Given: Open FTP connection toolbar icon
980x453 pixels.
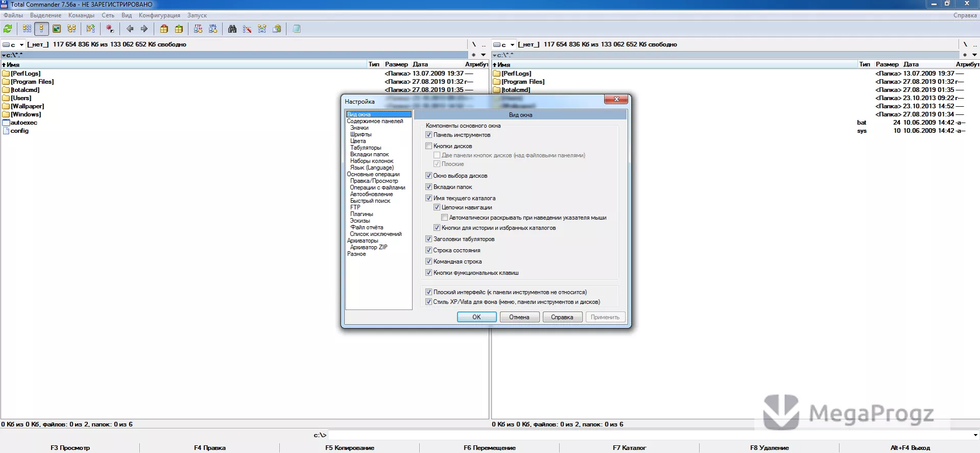Looking at the screenshot, I should (x=198, y=29).
